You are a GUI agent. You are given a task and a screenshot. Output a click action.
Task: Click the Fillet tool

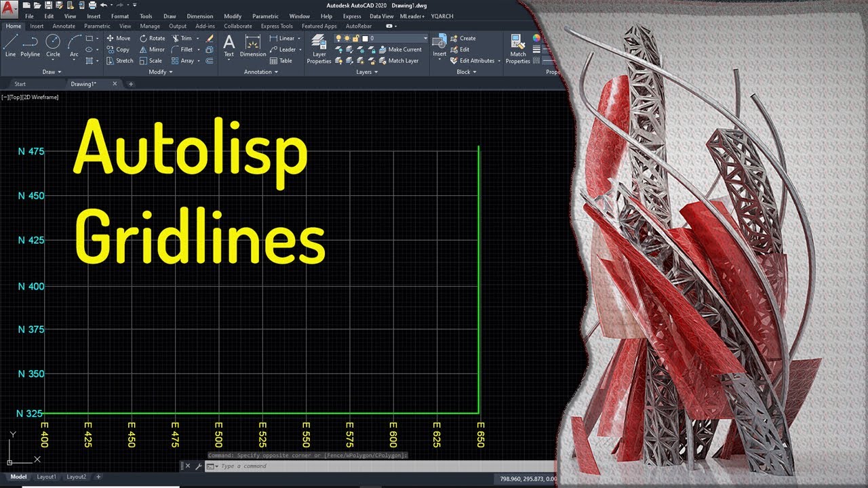[x=182, y=49]
